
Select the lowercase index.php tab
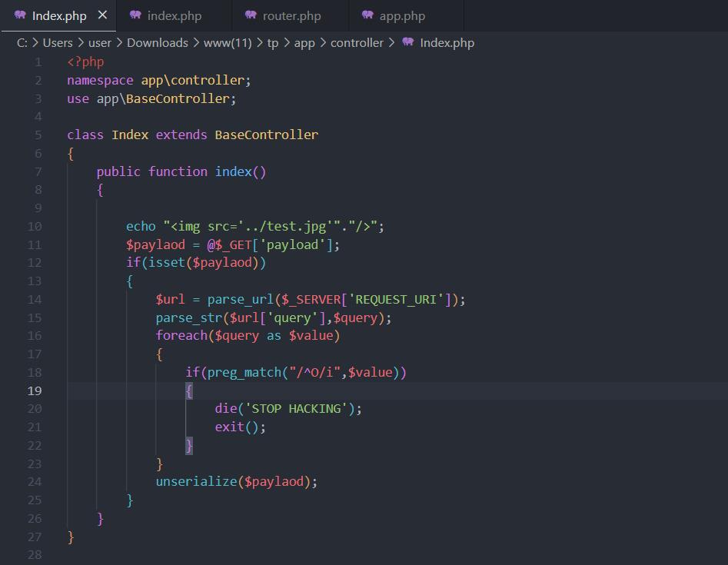click(x=174, y=15)
